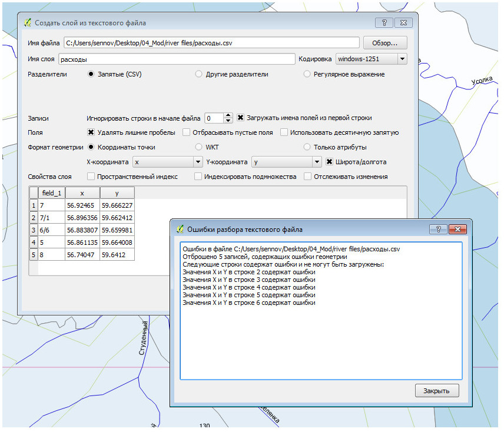The height and width of the screenshot is (432, 504).
Task: Click the Обзор... browse button
Action: click(384, 43)
